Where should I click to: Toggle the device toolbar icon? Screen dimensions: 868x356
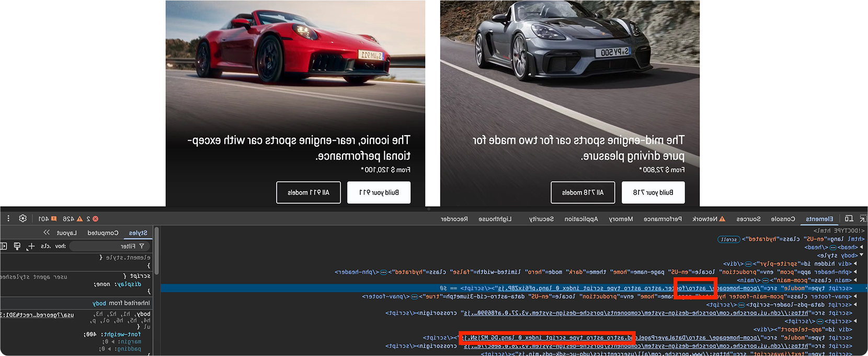point(849,219)
